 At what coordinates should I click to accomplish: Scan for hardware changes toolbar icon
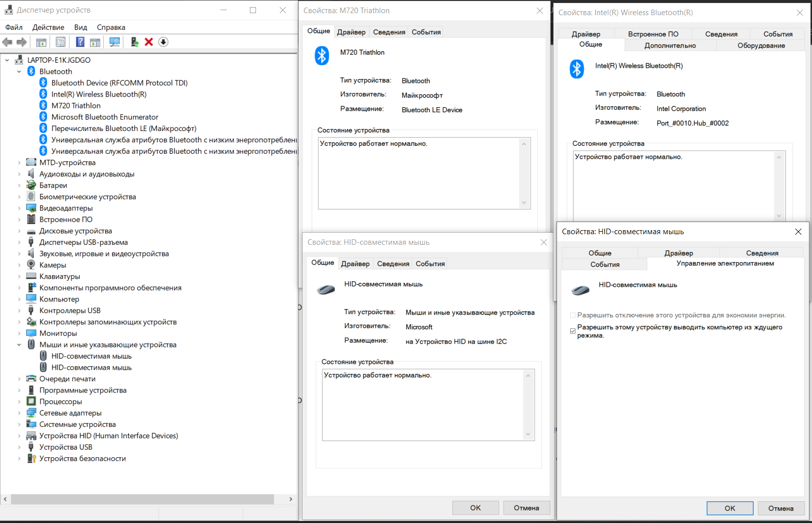tap(115, 42)
